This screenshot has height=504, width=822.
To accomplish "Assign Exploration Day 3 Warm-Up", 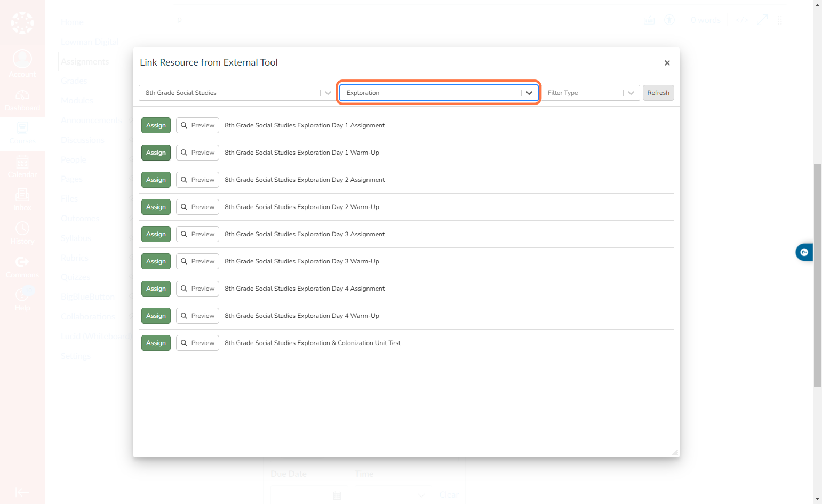I will click(x=156, y=261).
